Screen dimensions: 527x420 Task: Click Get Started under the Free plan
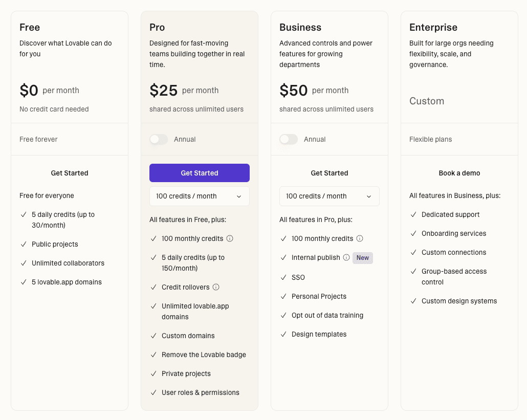tap(70, 173)
